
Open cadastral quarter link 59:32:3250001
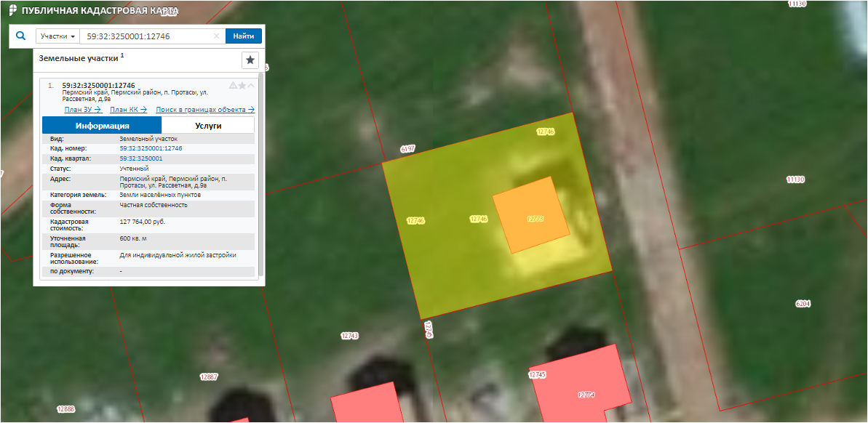tap(140, 158)
